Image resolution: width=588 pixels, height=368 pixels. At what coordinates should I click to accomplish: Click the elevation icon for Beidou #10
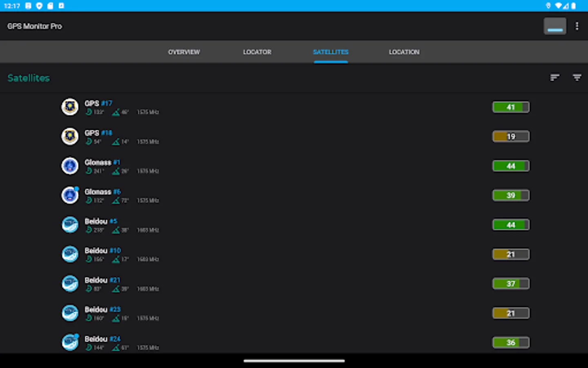pos(116,259)
